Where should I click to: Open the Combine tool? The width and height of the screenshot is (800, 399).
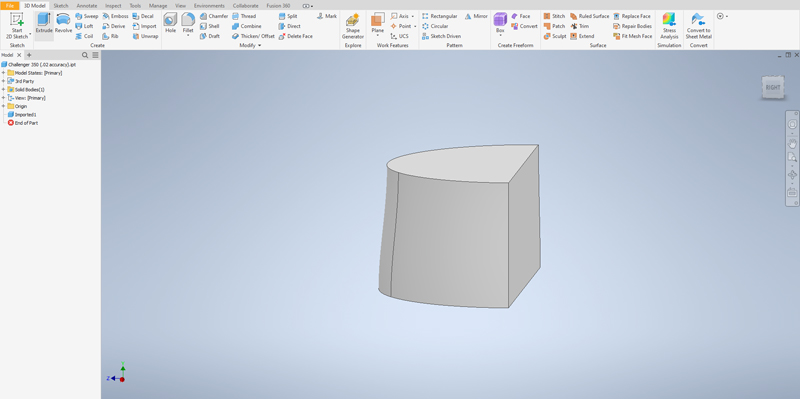pos(246,26)
